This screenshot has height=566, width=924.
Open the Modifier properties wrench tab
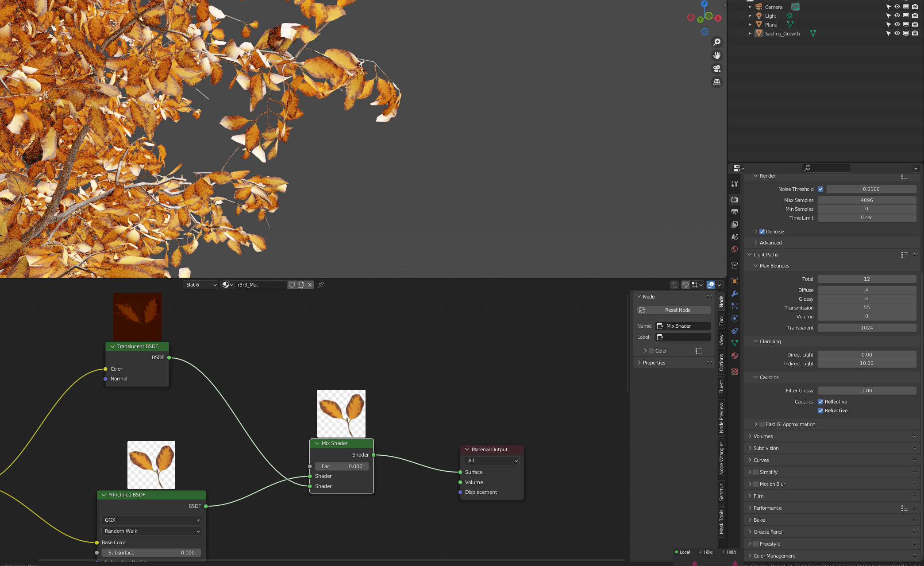[x=735, y=294]
